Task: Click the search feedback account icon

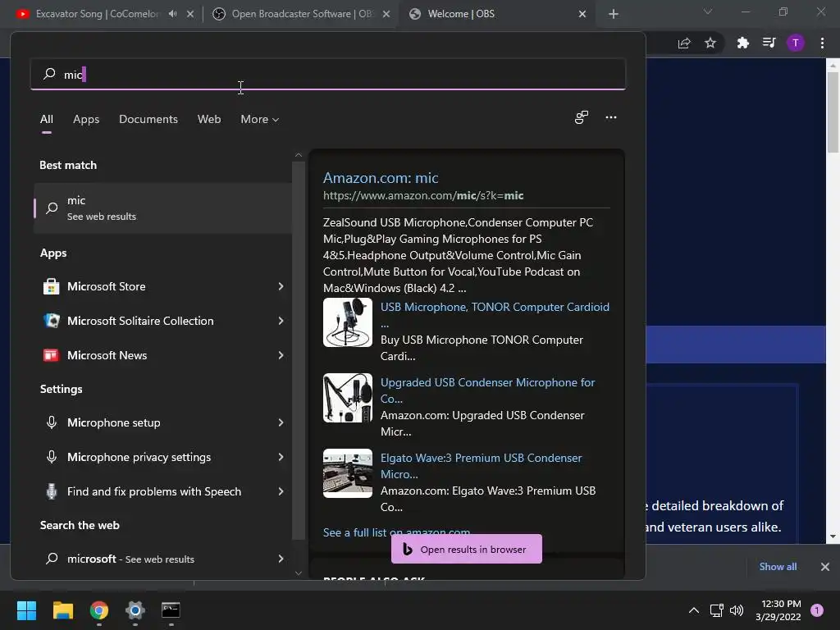Action: (582, 117)
